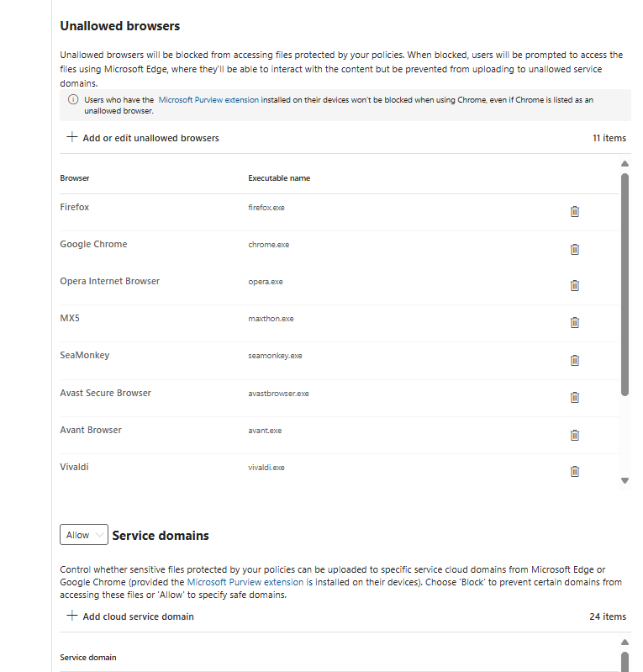Image resolution: width=643 pixels, height=672 pixels.
Task: Click trash icon for MX5 row
Action: tap(575, 323)
